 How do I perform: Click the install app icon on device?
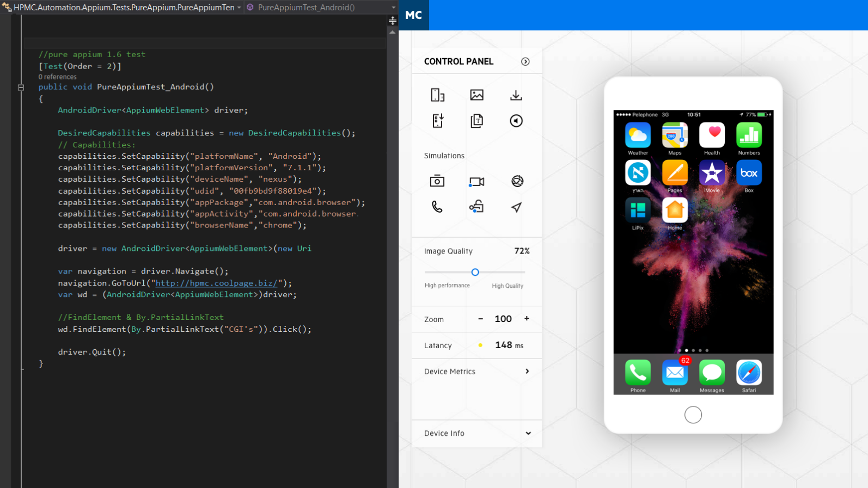tap(437, 121)
